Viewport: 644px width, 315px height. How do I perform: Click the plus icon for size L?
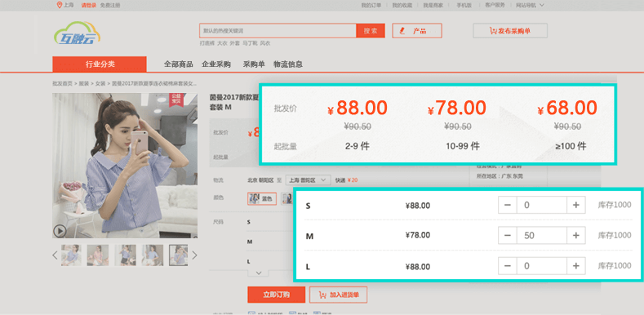pyautogui.click(x=575, y=266)
